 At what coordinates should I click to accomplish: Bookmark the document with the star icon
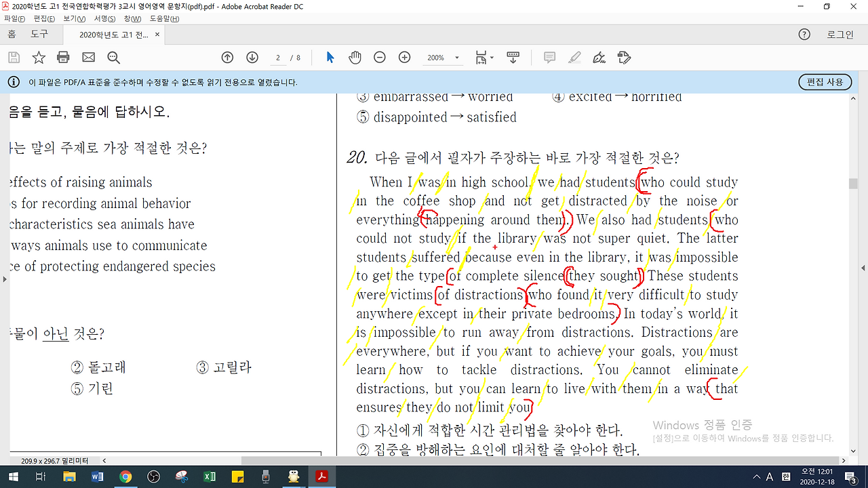[39, 58]
